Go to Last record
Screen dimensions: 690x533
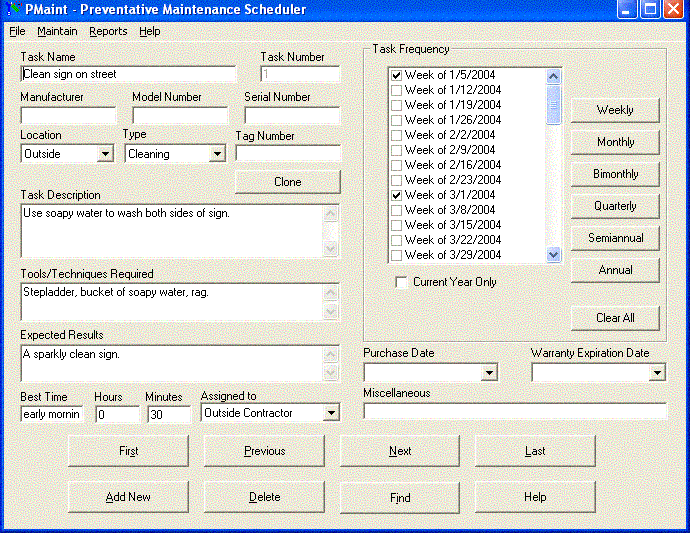point(535,451)
